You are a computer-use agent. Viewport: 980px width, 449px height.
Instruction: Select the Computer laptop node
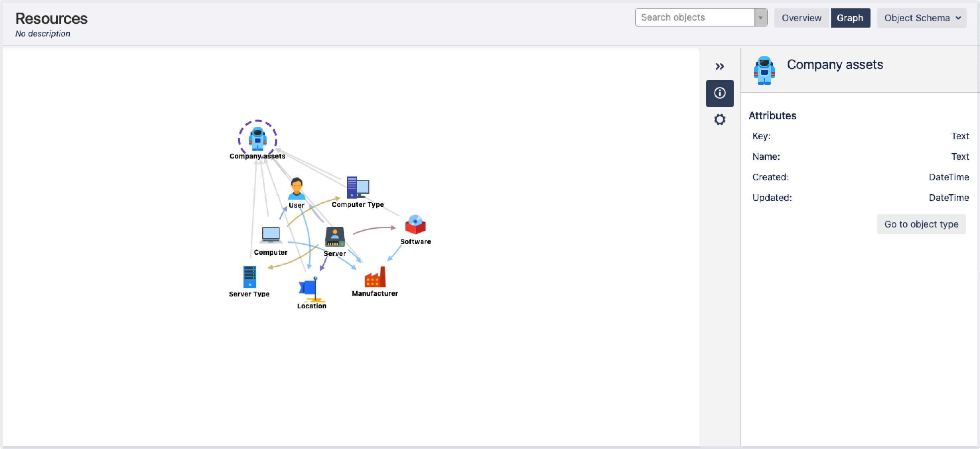coord(270,235)
